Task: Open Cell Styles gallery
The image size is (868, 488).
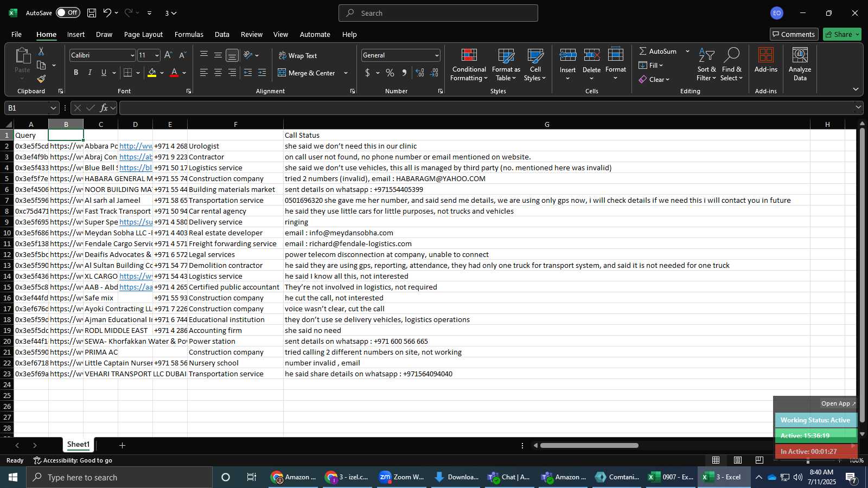Action: tap(535, 65)
